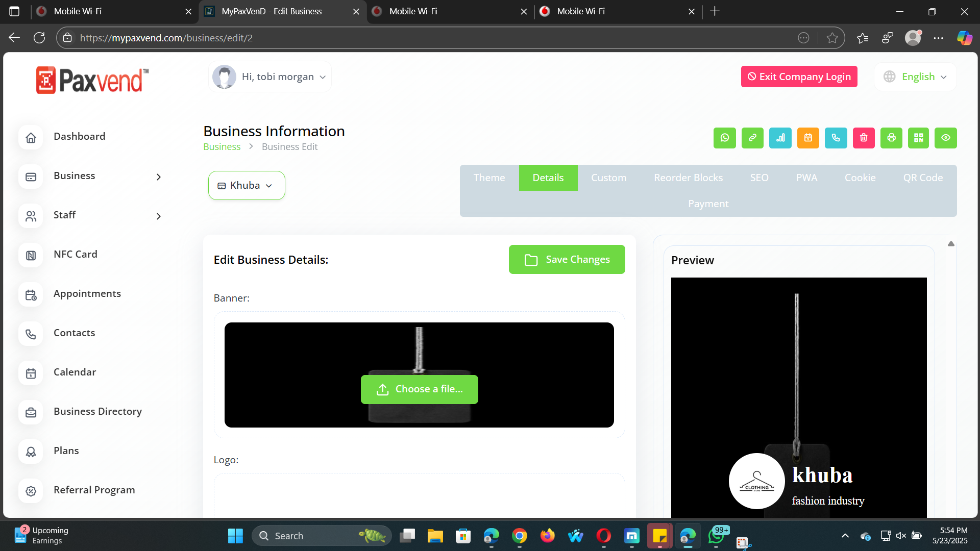The width and height of the screenshot is (980, 551).
Task: Click the green printer icon
Action: pos(892,138)
